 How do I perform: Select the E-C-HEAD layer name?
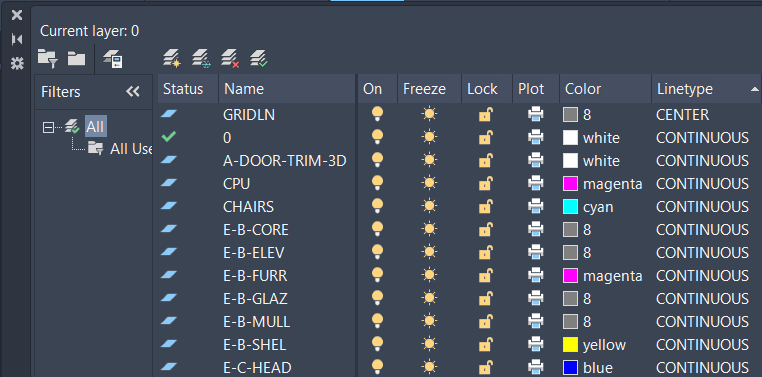click(257, 368)
